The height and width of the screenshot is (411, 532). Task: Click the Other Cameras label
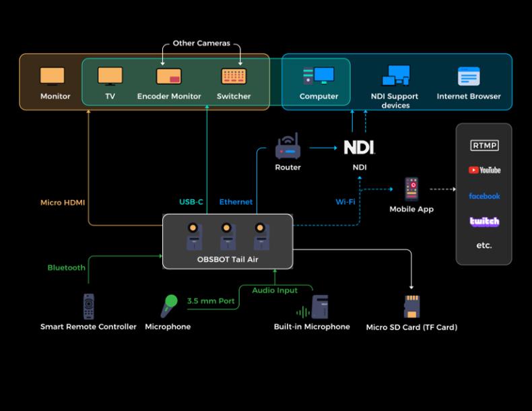click(x=201, y=43)
